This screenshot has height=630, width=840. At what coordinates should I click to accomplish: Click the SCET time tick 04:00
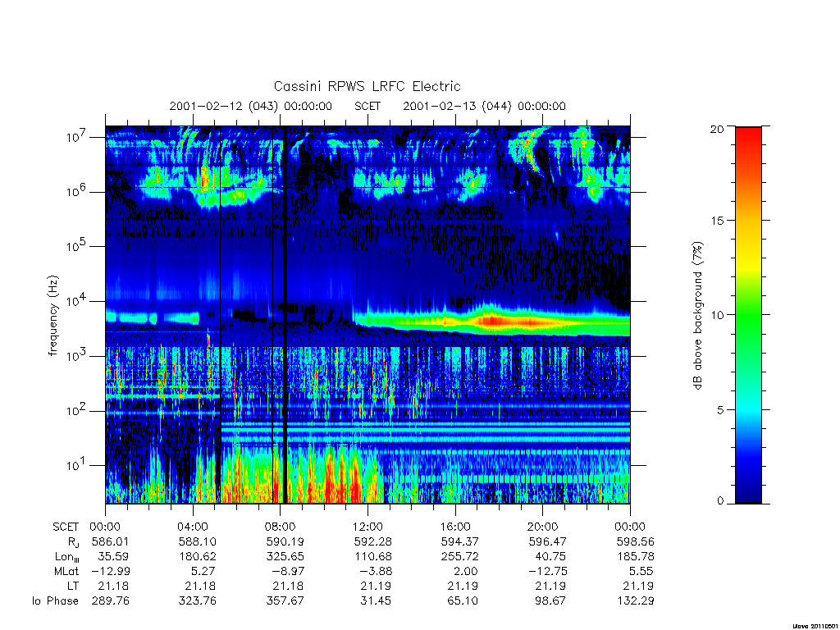(192, 527)
